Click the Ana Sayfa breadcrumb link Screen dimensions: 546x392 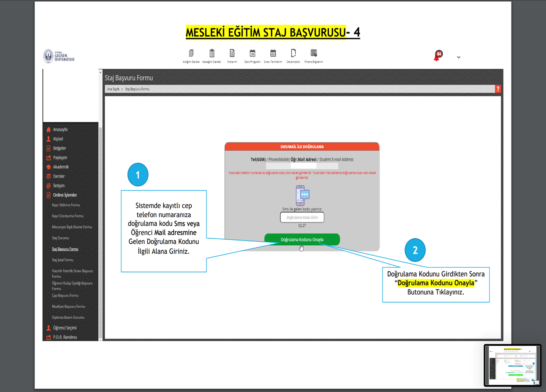pyautogui.click(x=113, y=89)
